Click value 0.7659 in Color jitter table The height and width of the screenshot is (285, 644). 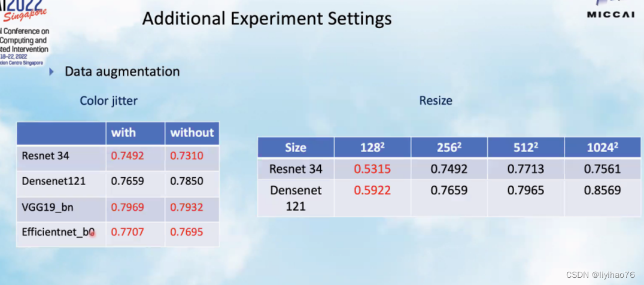click(x=127, y=181)
